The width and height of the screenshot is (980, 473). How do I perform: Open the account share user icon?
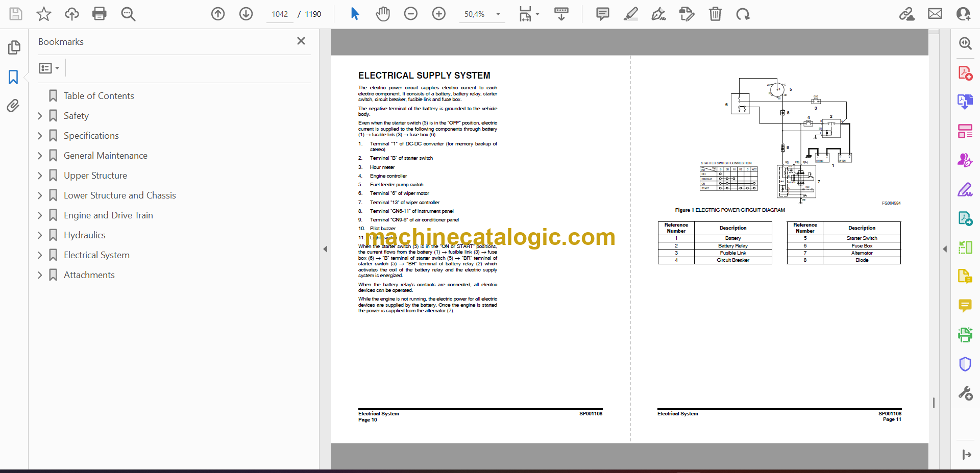coord(963,14)
